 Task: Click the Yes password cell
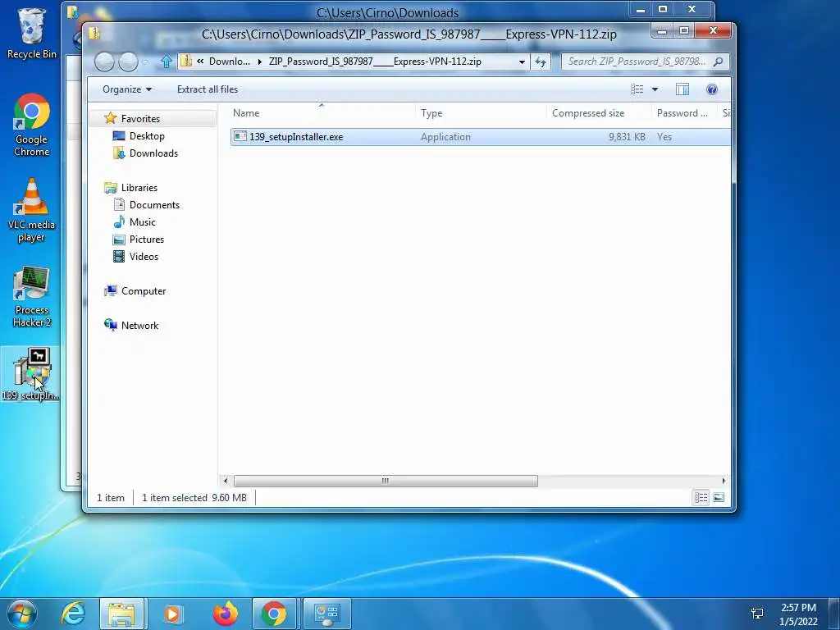tap(664, 137)
